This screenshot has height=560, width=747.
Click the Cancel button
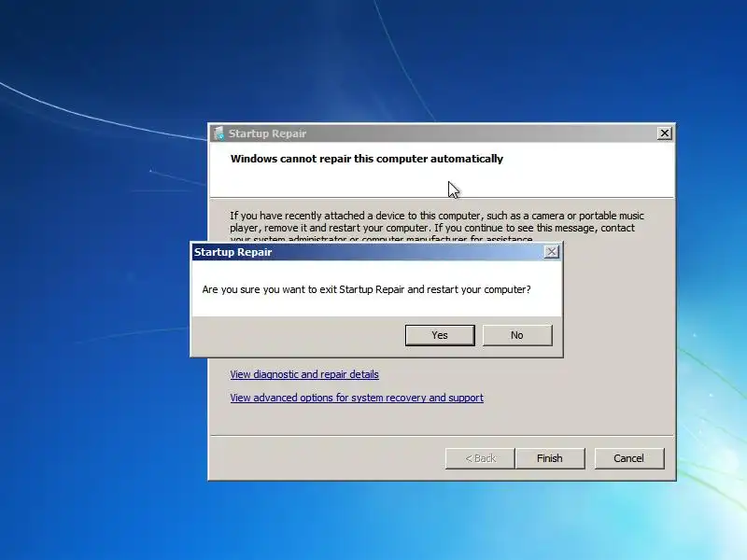click(x=628, y=458)
